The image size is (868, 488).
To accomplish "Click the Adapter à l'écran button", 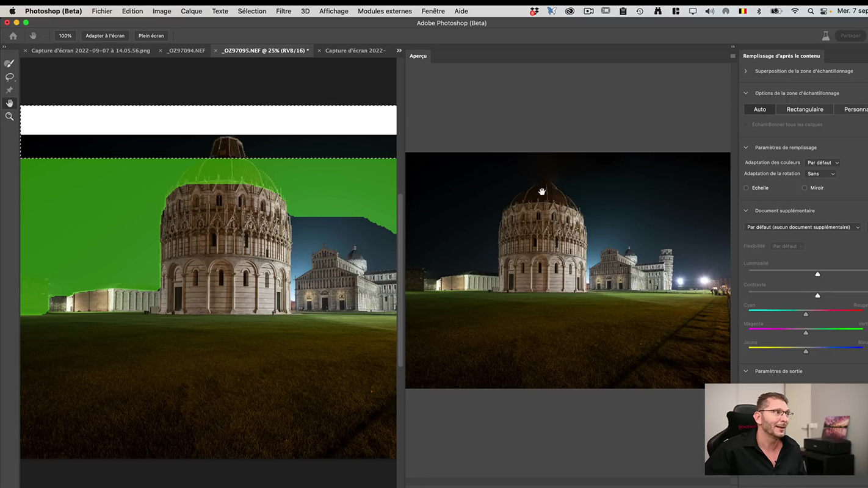I will (x=105, y=36).
